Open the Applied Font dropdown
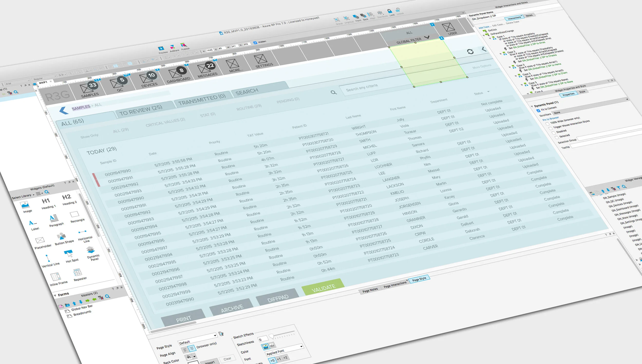Image resolution: width=642 pixels, height=364 pixels. click(x=284, y=350)
